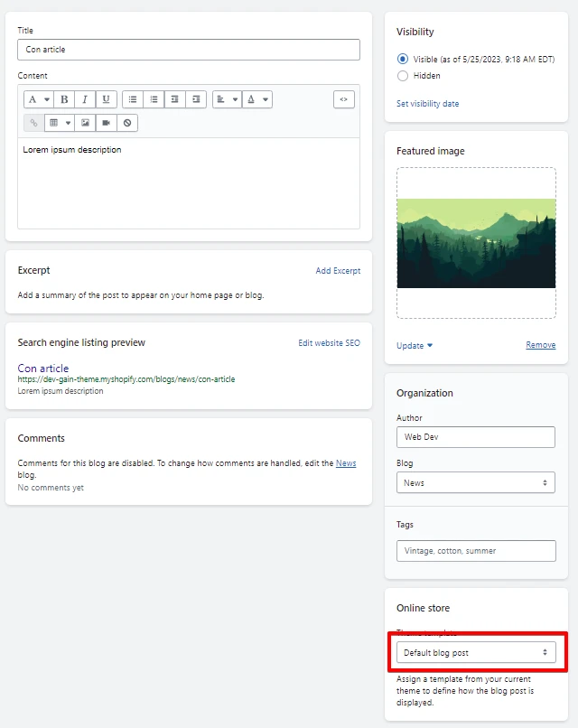Open the Default blog post template dropdown
The height and width of the screenshot is (728, 578).
click(x=476, y=652)
